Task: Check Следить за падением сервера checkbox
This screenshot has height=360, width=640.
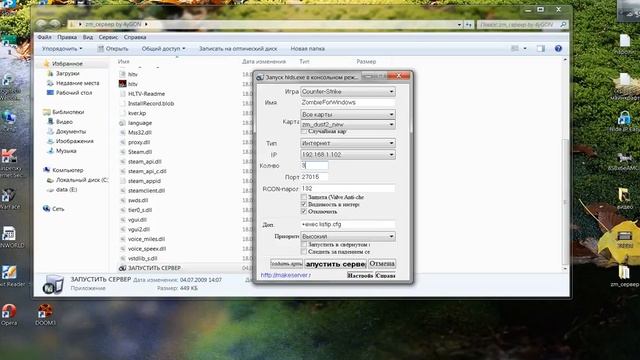Action: 304,252
